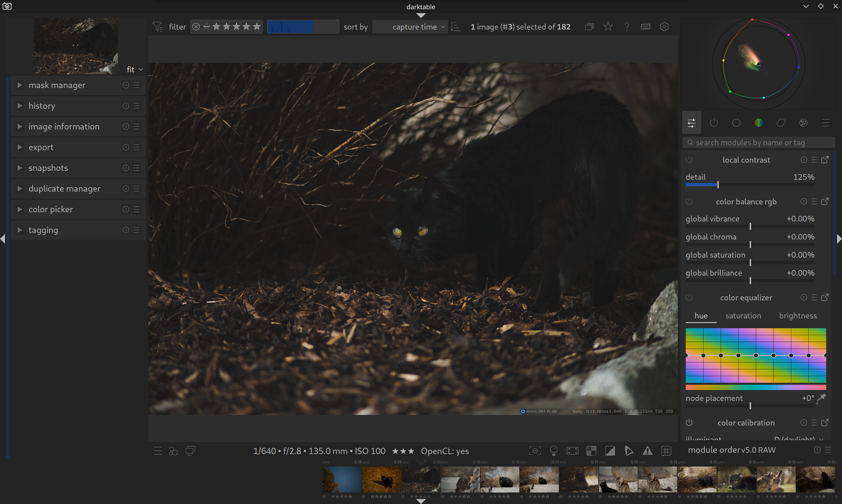The height and width of the screenshot is (504, 842).
Task: Open the styles quick-access icon
Action: click(173, 451)
